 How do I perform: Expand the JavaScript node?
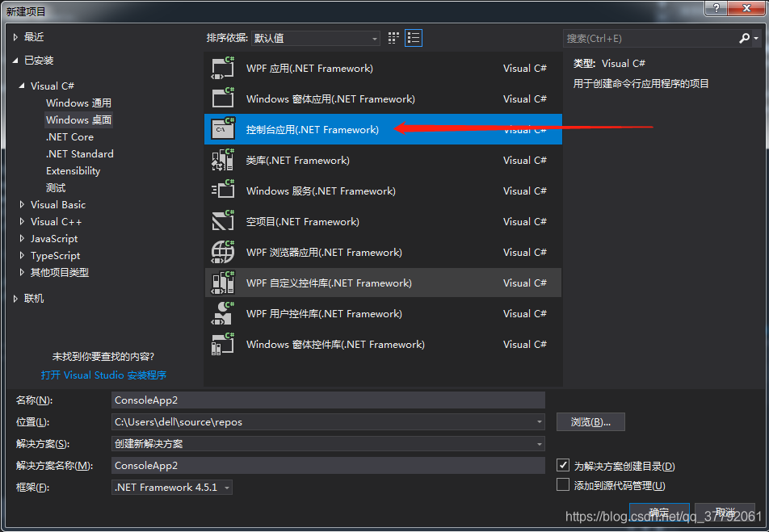22,238
